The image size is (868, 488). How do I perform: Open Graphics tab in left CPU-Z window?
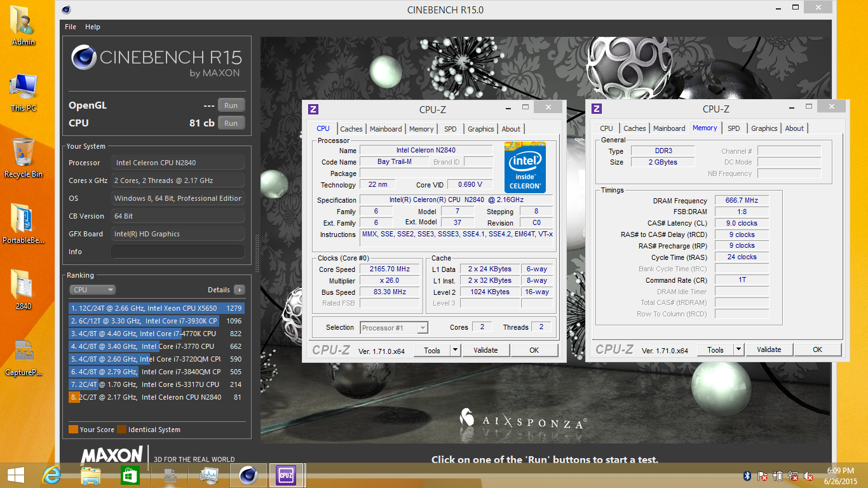point(481,129)
